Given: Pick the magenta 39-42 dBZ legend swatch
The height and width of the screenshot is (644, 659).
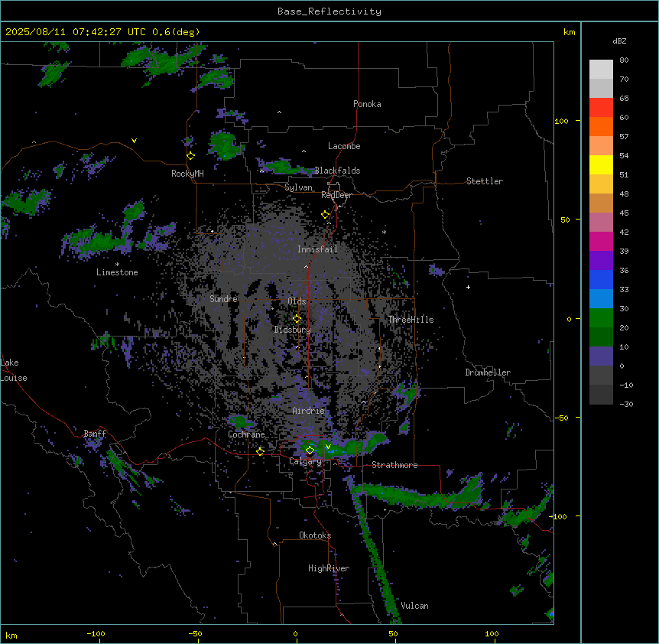Looking at the screenshot, I should [x=601, y=241].
